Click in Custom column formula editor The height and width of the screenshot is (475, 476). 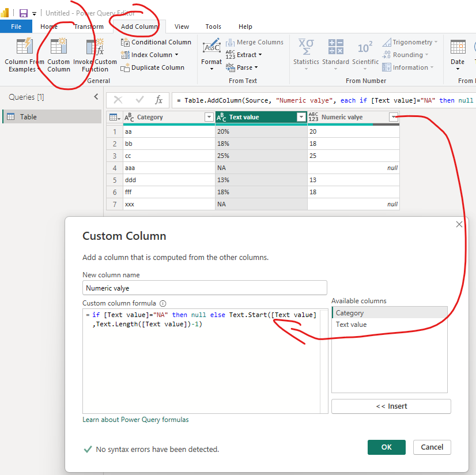point(202,361)
